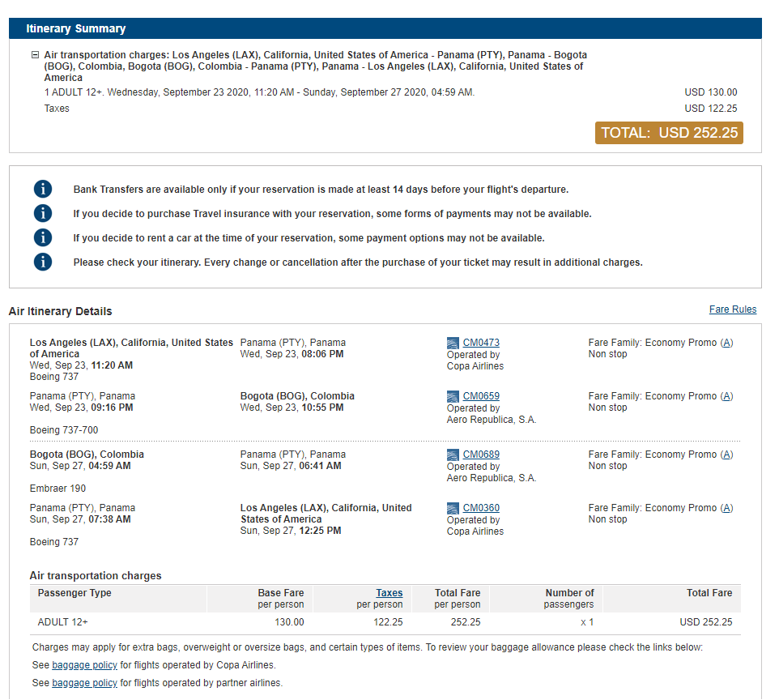Click the 04:59 AM departure time from Bogota
Viewport: 779px width, 700px height.
coord(109,466)
